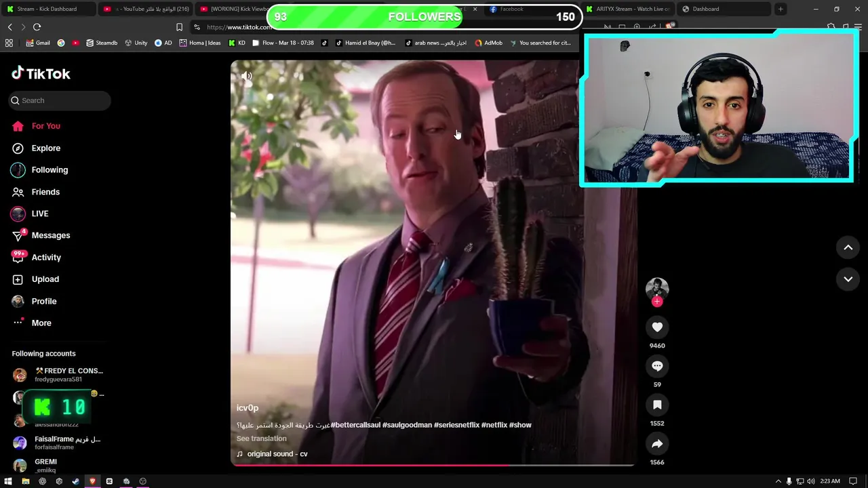
Task: Open the Explore page
Action: tap(36, 148)
